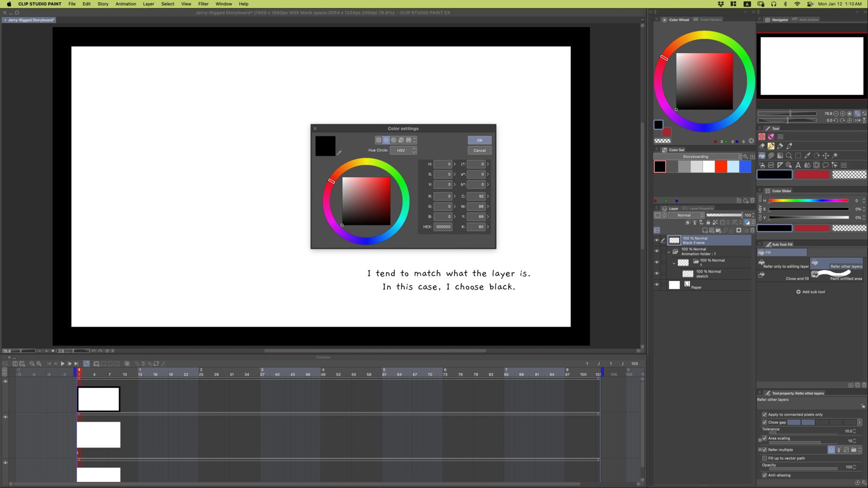Uncheck Apply to connected pixels only

point(764,415)
